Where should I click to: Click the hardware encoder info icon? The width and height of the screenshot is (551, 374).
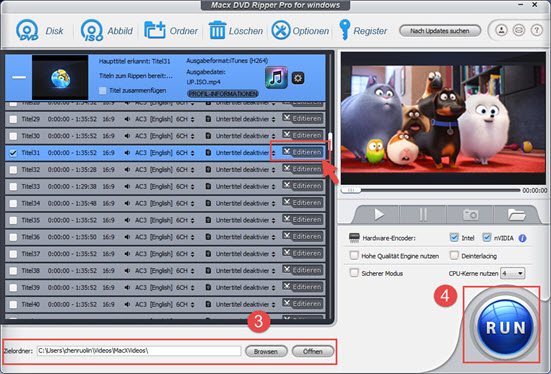coord(523,238)
